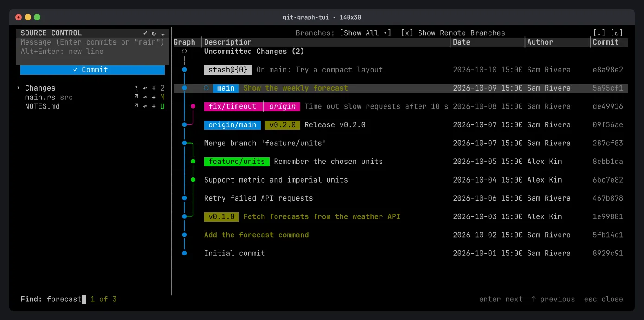Select the Initial commit graph node

click(x=184, y=253)
